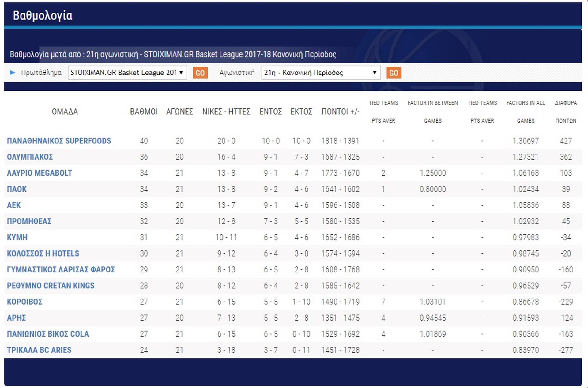Screen dimensions: 588x388
Task: Open ΓΥΜΝΑΣΤΙΚΟΣ ΛΑΡΙΣΑΣ ΦΑΡΟΣ team link
Action: click(x=61, y=270)
